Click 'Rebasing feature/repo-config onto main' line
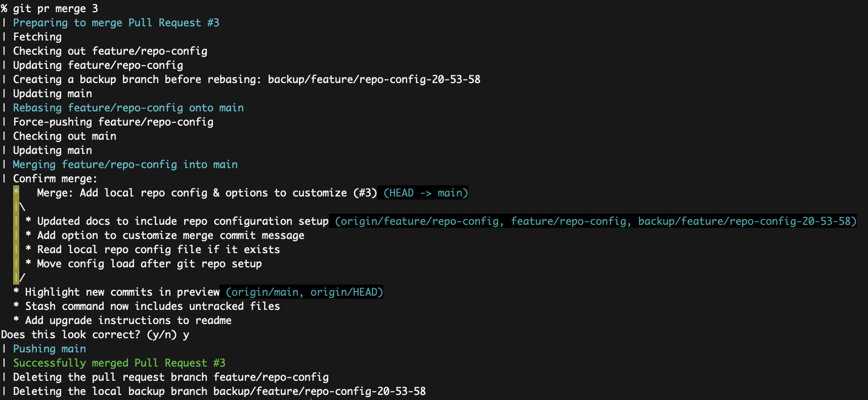Screen dimensions: 868x400 (x=128, y=108)
